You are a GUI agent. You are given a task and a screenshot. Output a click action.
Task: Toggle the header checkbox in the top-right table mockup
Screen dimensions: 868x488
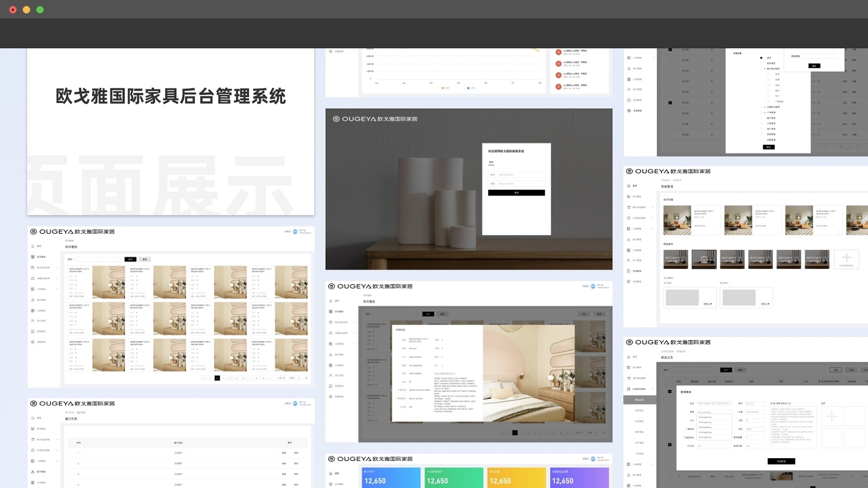(x=670, y=50)
